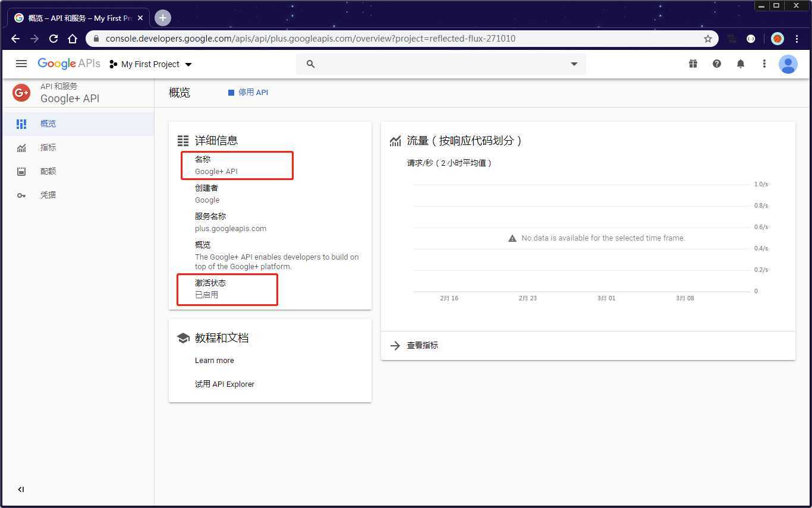Select 指标 in the left sidebar
Image resolution: width=812 pixels, height=508 pixels.
48,147
